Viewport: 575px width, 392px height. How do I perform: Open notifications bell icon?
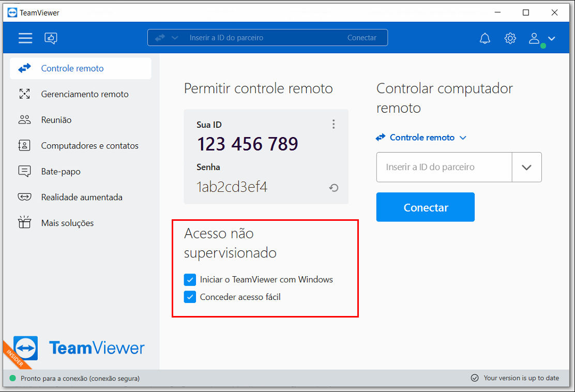click(485, 38)
